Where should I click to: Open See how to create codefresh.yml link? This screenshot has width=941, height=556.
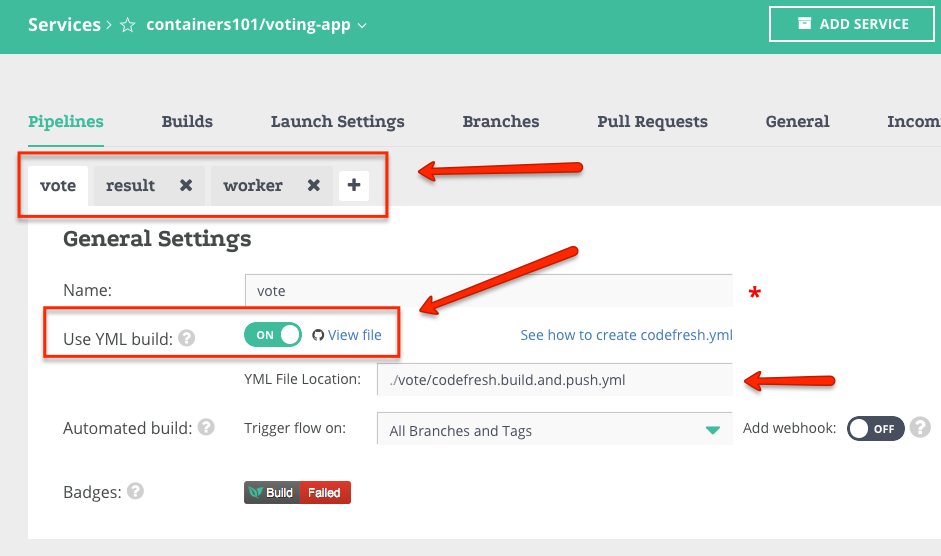[626, 335]
